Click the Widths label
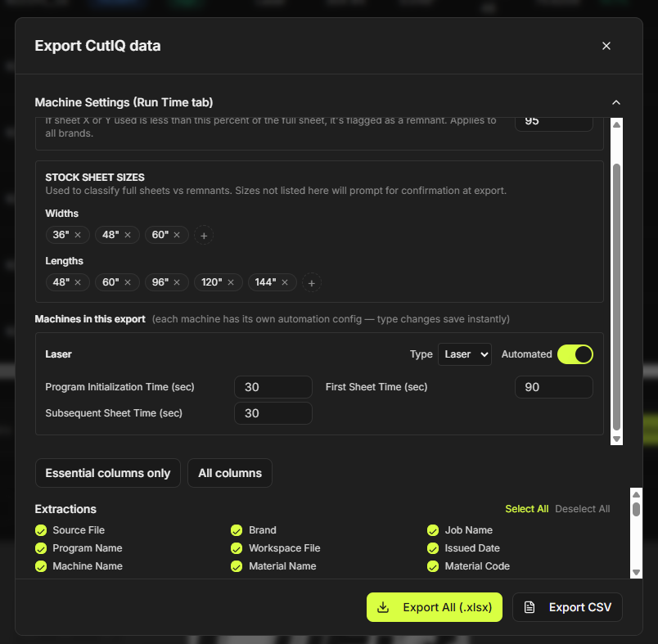 pos(61,214)
